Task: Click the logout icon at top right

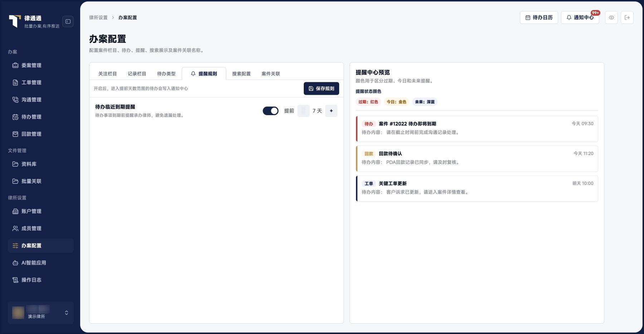Action: point(627,18)
